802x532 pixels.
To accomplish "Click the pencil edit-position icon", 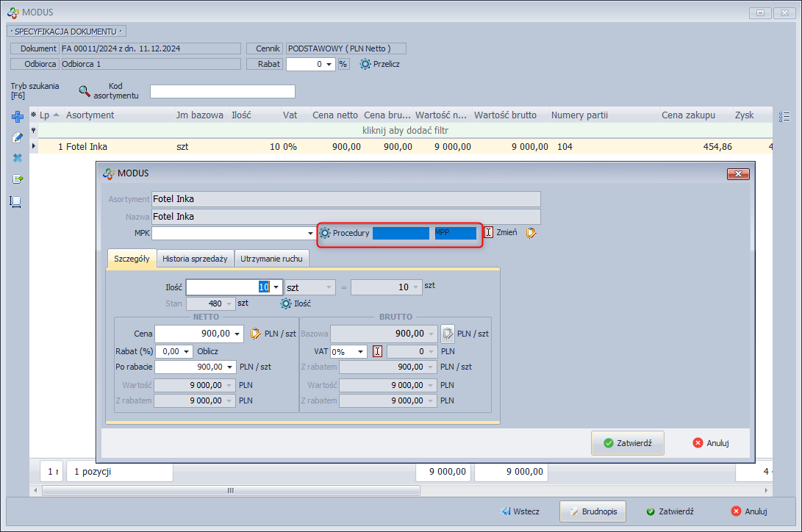I will coord(18,137).
